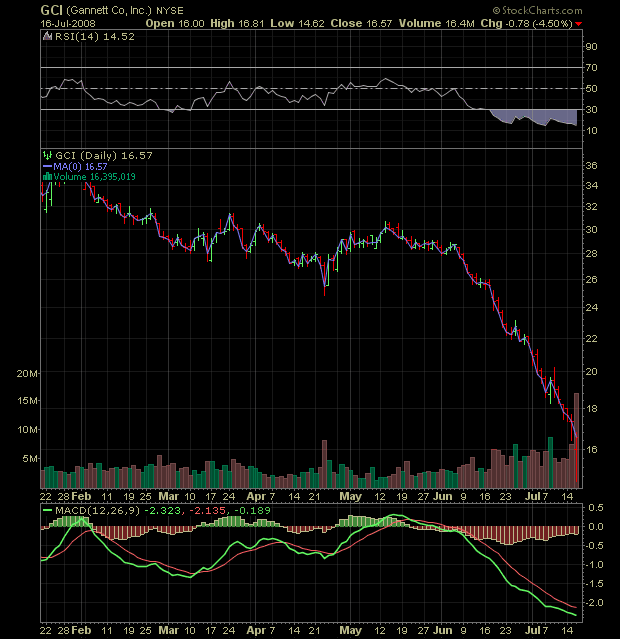Screen dimensions: 620x639
Task: Click the 20M volume axis label
Action: click(x=27, y=373)
